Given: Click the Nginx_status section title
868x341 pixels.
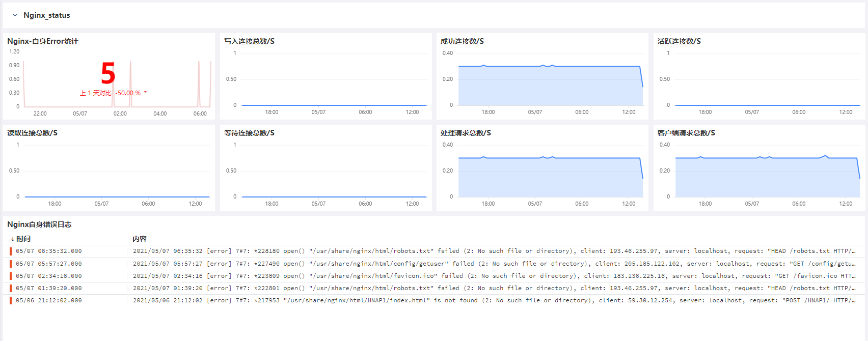Looking at the screenshot, I should (x=47, y=15).
